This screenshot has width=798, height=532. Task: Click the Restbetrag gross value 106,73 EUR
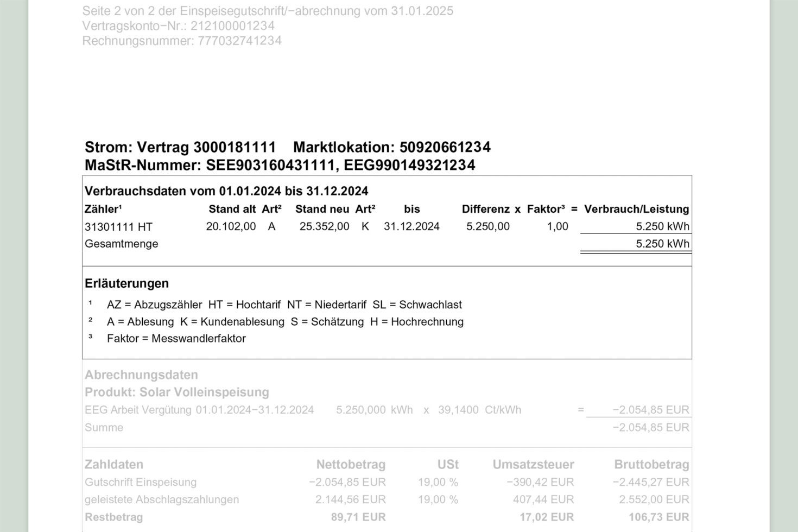pos(659,517)
